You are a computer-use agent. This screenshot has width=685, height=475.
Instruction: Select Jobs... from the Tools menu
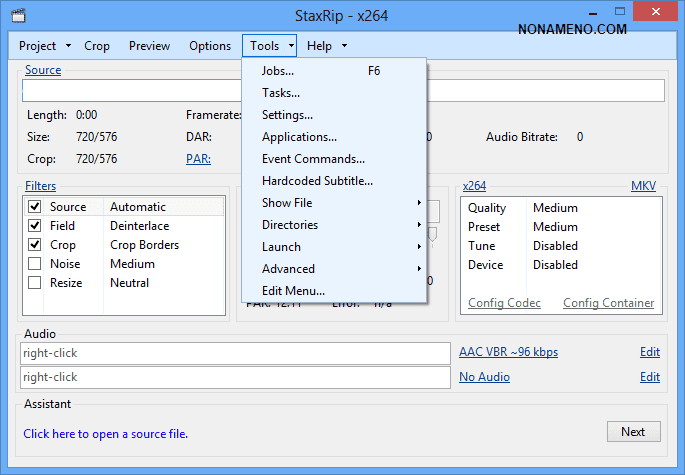click(x=278, y=71)
